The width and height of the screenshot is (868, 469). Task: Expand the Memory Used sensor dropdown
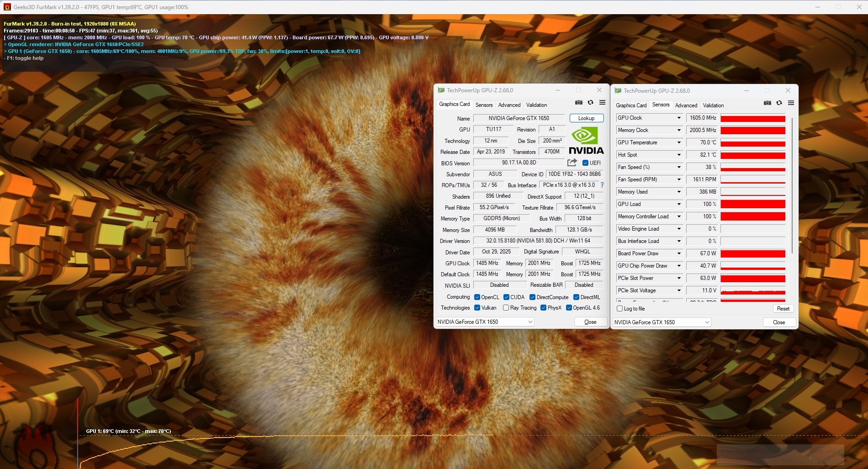coord(679,192)
